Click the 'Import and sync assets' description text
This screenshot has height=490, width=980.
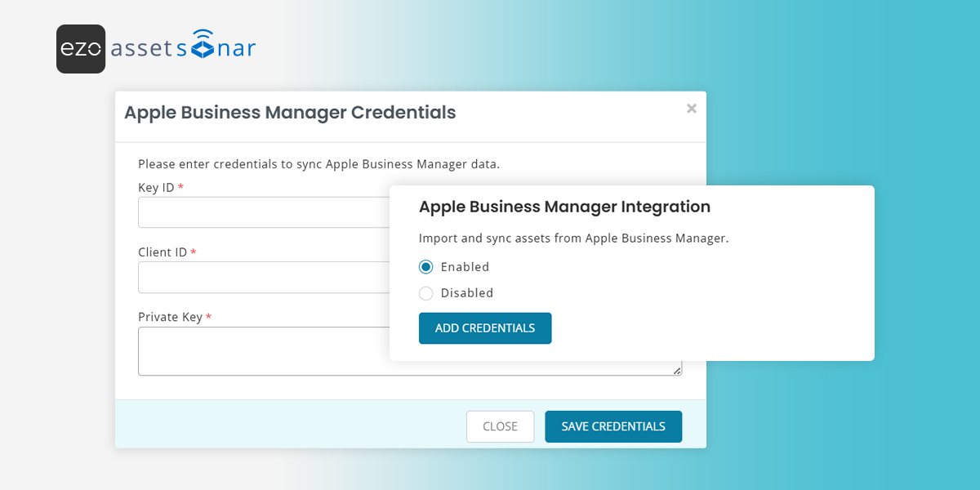[x=573, y=238]
